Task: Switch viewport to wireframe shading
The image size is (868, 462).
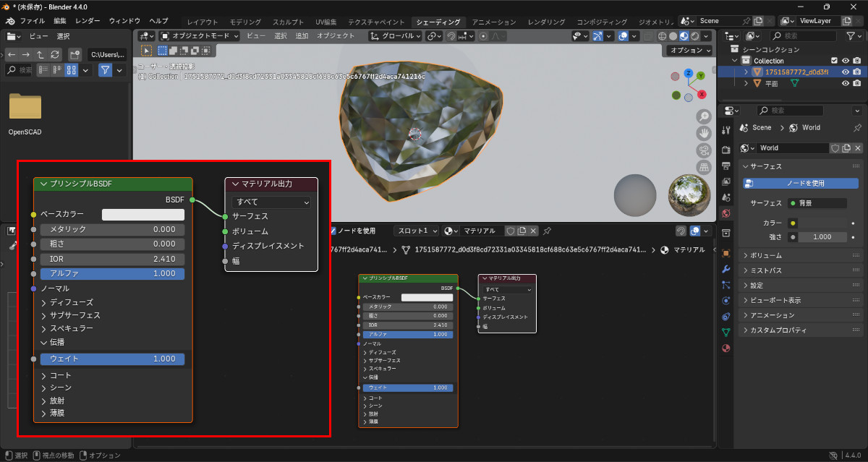Action: click(663, 35)
